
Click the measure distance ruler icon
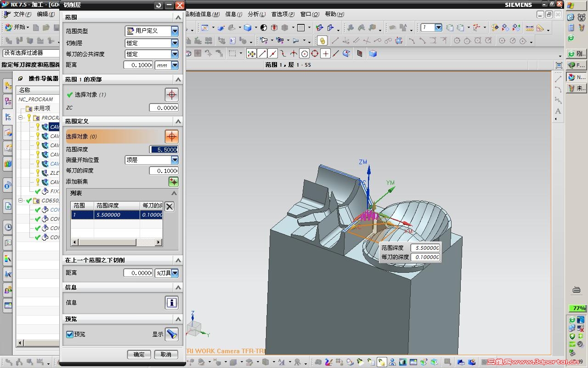pyautogui.click(x=530, y=28)
